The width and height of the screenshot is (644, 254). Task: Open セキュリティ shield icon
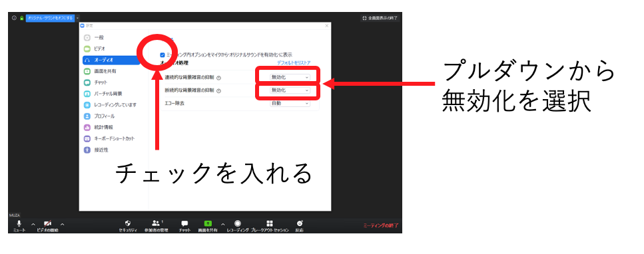point(128,223)
